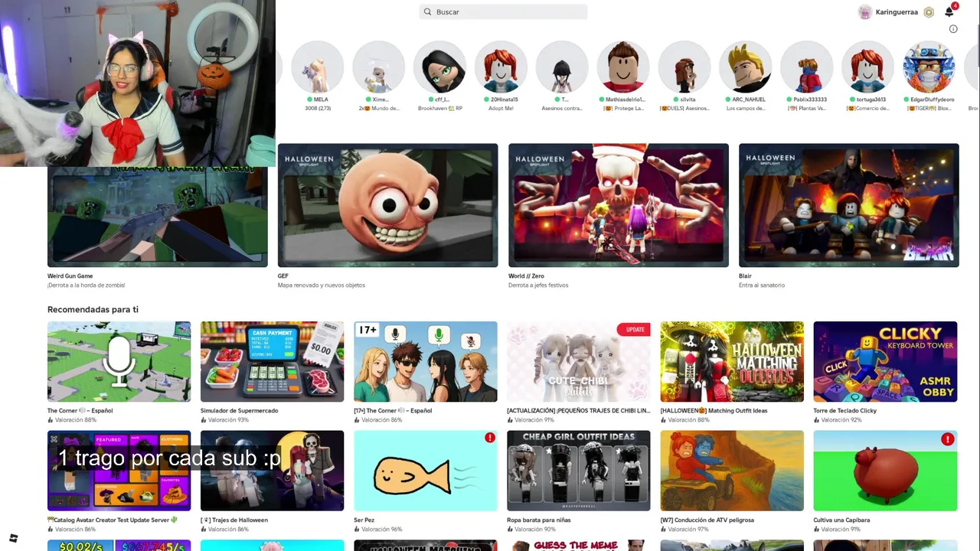This screenshot has width=980, height=551.
Task: Click the info circle icon
Action: click(x=953, y=29)
